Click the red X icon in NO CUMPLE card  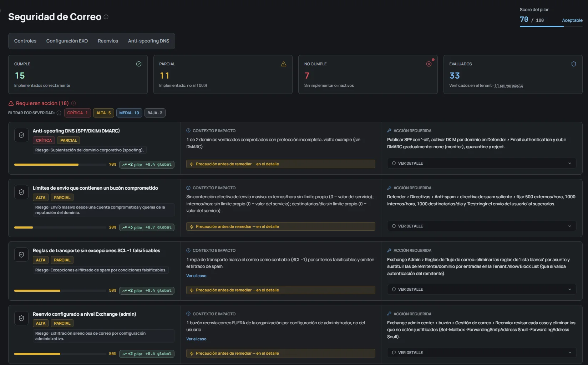(x=429, y=64)
